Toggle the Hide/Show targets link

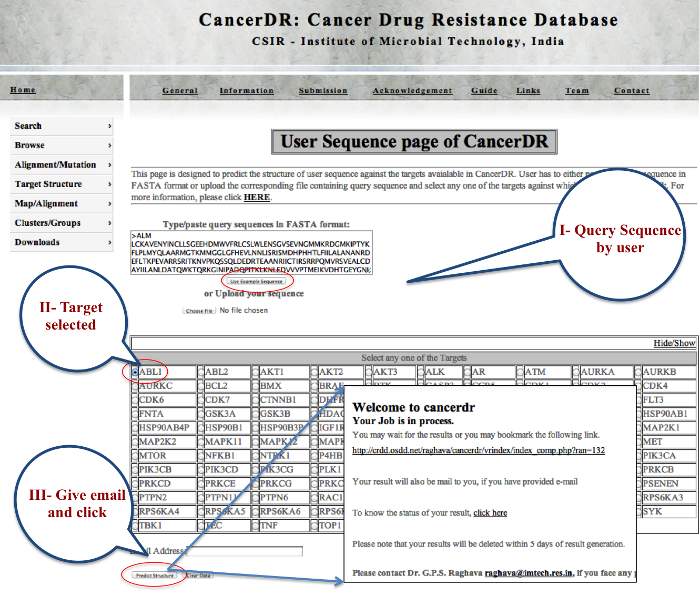coord(674,343)
